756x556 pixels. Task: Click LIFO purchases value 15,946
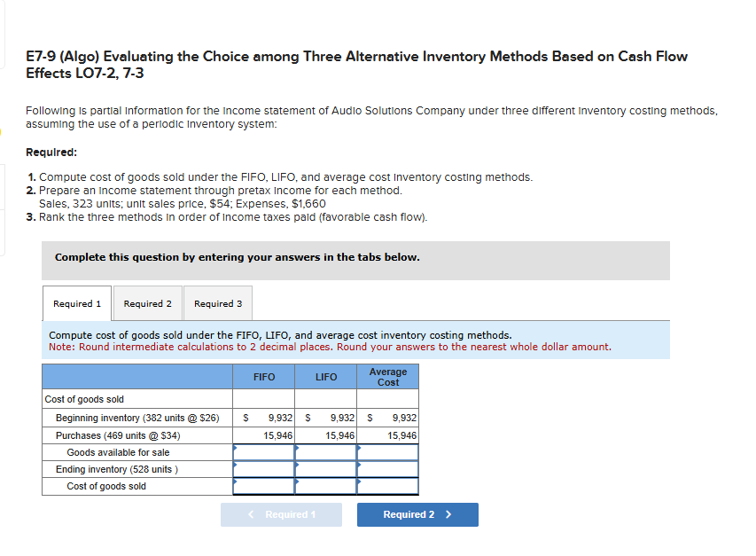[340, 435]
